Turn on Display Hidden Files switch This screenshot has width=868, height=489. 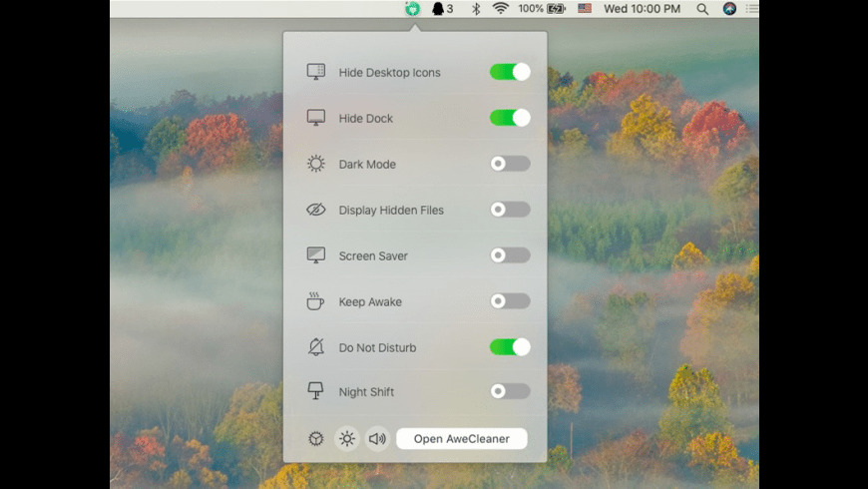(x=510, y=210)
